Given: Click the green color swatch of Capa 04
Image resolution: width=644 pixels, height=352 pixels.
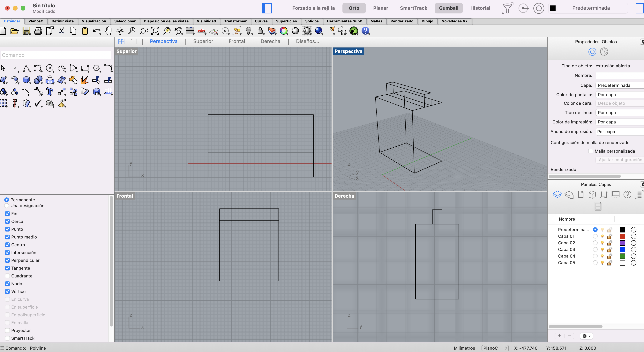Looking at the screenshot, I should pos(622,256).
